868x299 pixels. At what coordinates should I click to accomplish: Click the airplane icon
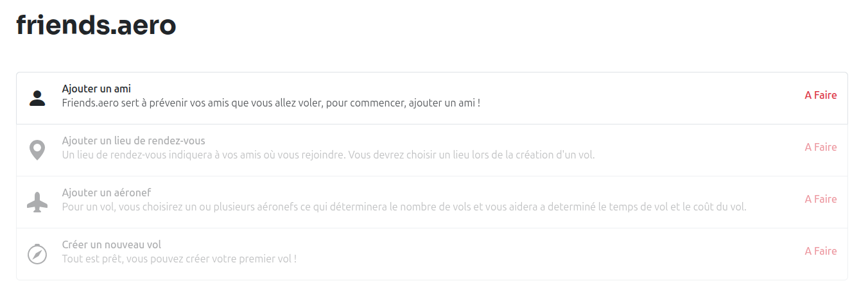pos(38,202)
